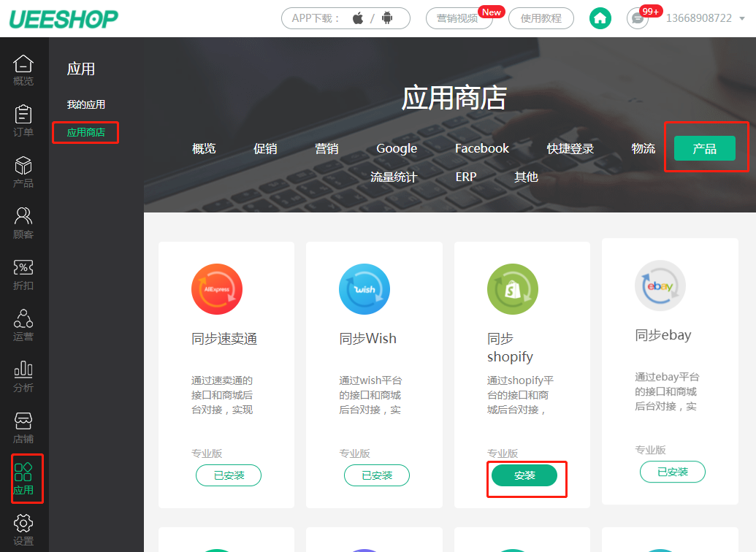The height and width of the screenshot is (552, 756).
Task: Click the 同步shopify app icon
Action: [x=513, y=289]
